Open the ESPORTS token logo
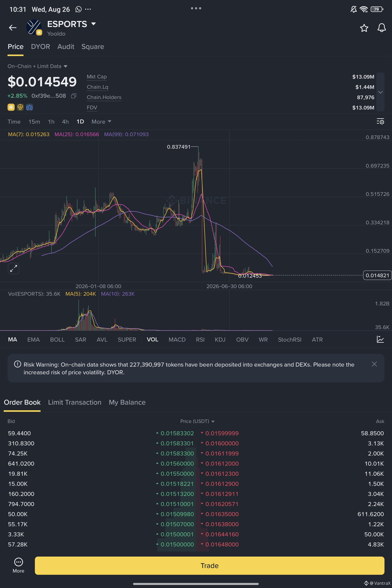This screenshot has height=588, width=392. (x=34, y=27)
